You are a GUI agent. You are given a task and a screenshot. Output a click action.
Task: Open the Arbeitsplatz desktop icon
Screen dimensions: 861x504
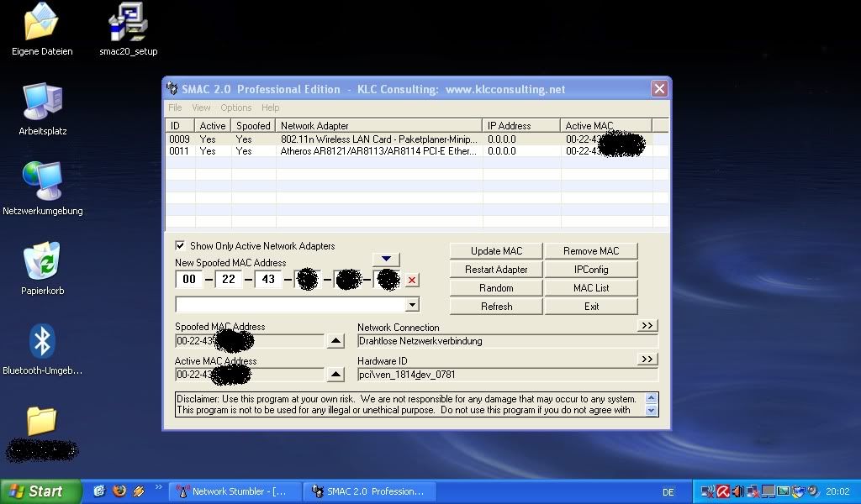[x=42, y=103]
